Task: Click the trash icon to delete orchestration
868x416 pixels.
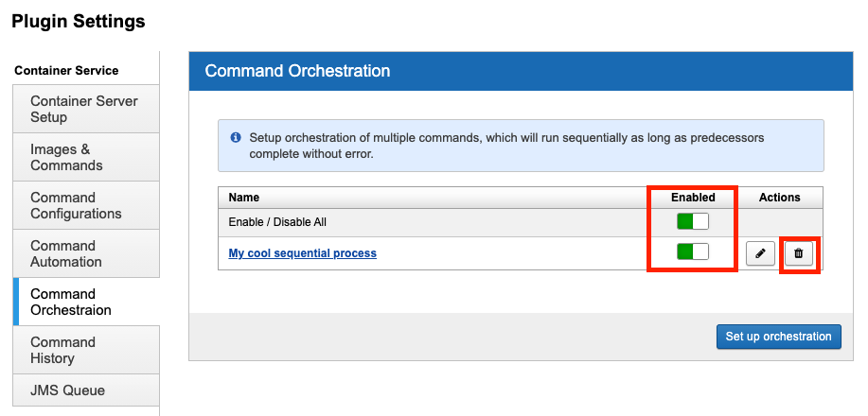Action: 799,253
